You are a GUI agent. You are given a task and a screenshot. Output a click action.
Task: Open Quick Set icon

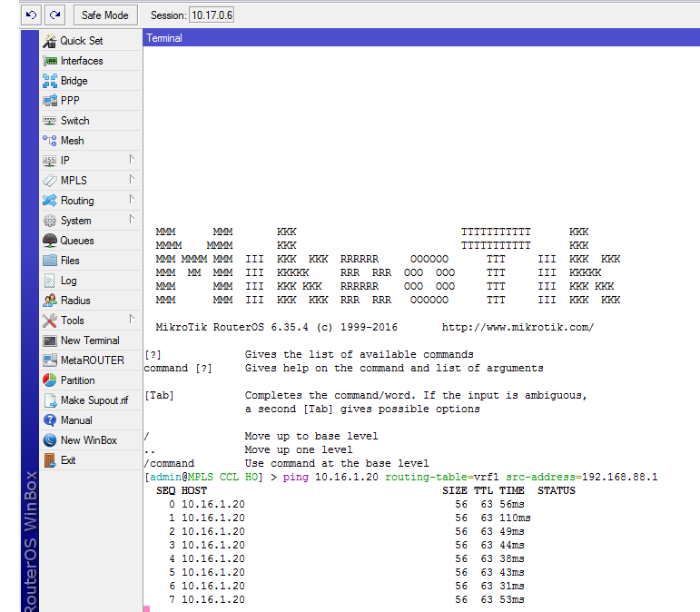click(x=50, y=41)
